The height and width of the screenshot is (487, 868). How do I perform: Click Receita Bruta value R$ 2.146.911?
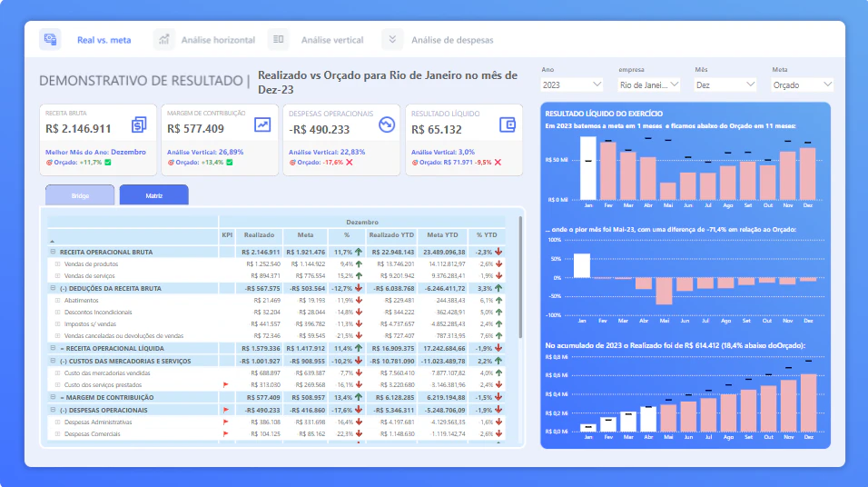tap(78, 128)
